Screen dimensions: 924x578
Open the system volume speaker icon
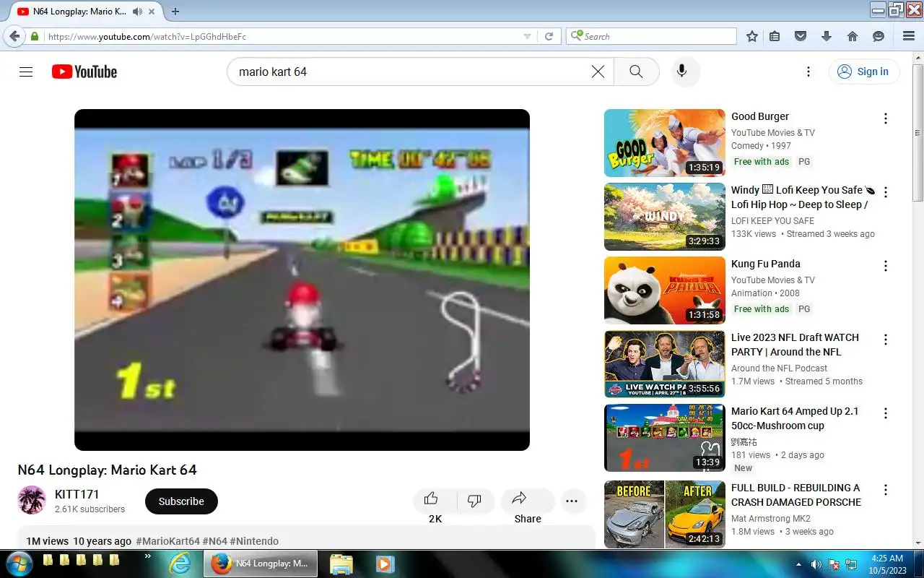816,564
